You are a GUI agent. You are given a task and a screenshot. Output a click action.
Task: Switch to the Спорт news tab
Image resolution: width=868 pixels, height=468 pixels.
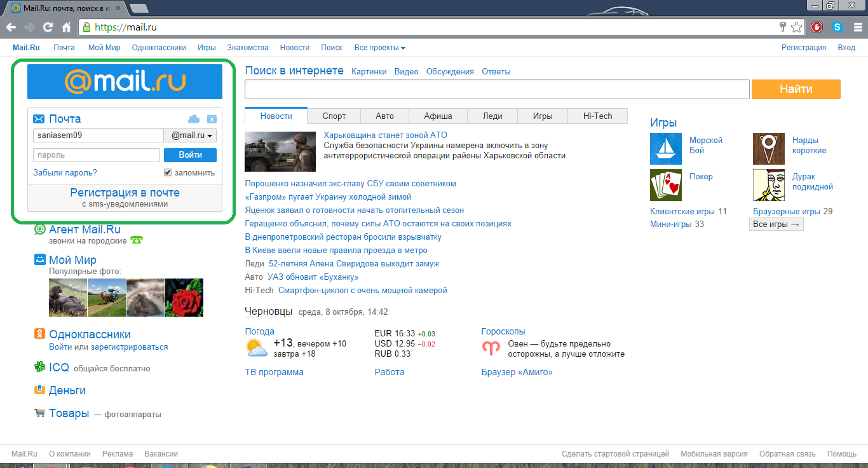tap(334, 116)
